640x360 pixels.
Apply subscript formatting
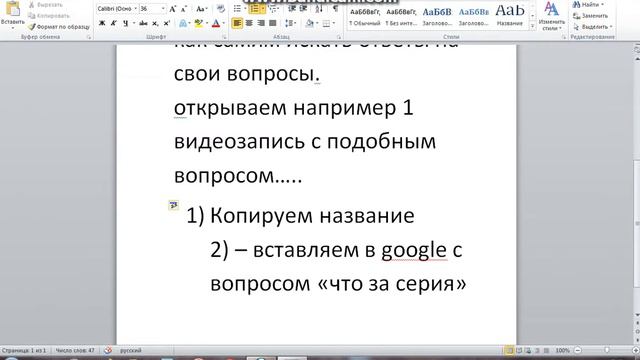click(x=155, y=24)
